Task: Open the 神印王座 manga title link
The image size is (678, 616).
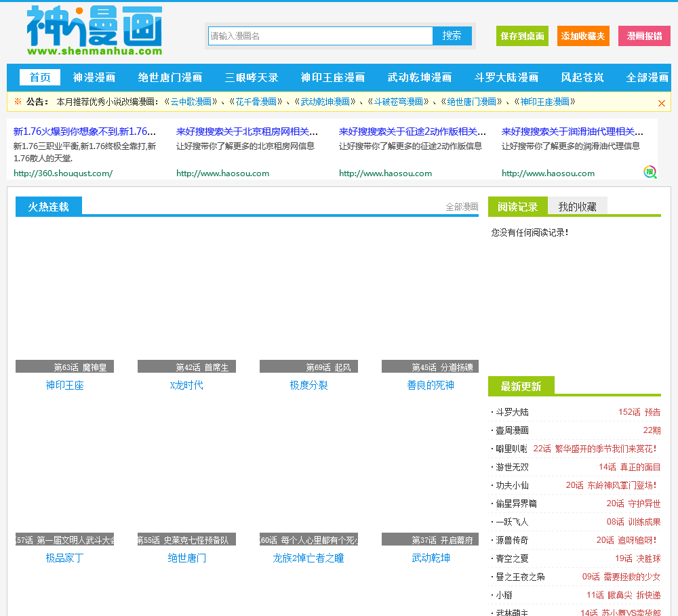Action: point(64,385)
